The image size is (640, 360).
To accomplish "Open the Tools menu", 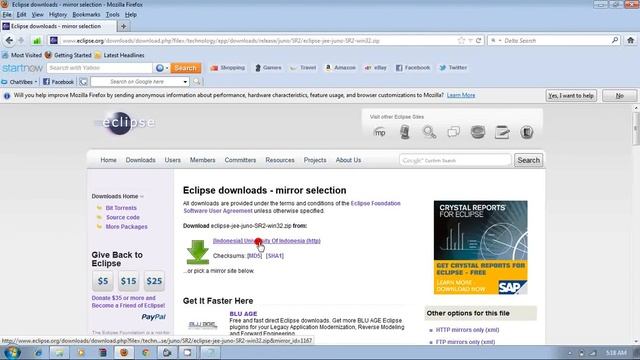I will [113, 14].
